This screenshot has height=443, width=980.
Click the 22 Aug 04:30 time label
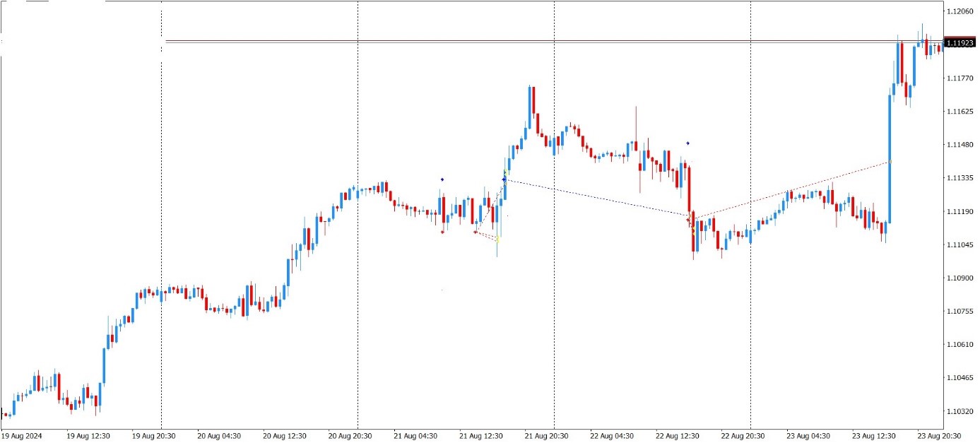point(612,436)
